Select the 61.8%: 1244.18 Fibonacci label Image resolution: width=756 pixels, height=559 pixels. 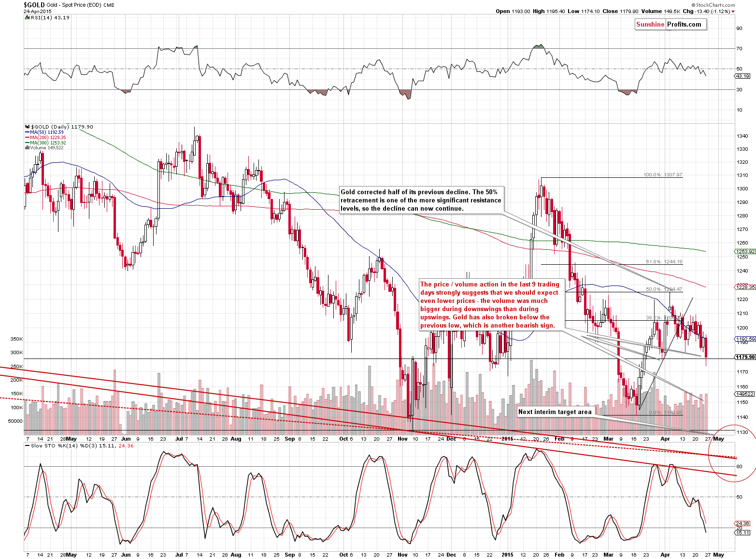[x=664, y=262]
